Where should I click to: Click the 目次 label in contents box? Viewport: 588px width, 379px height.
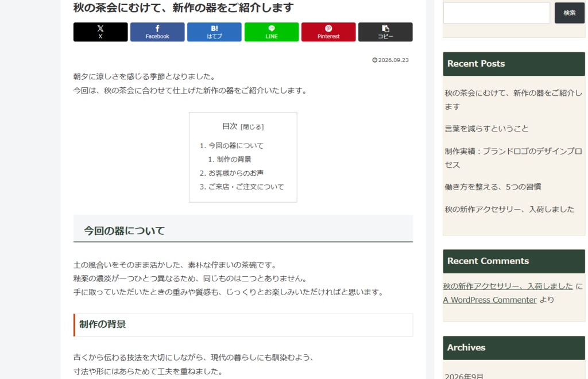point(230,126)
